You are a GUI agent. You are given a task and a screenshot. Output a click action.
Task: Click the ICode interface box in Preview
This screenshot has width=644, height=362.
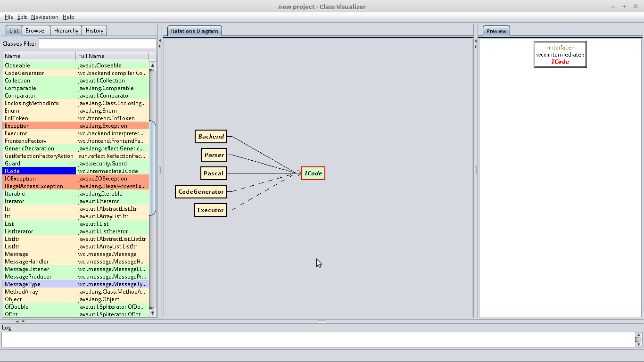tap(560, 55)
